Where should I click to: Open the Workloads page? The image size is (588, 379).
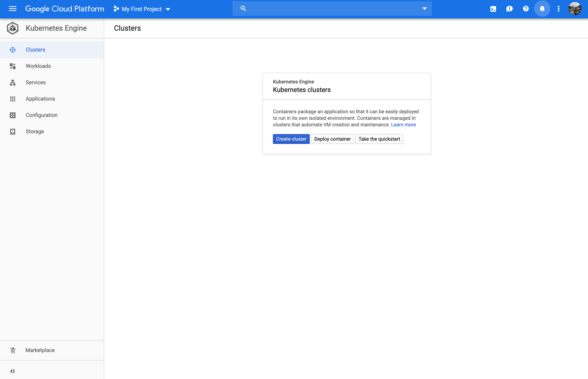click(52, 66)
